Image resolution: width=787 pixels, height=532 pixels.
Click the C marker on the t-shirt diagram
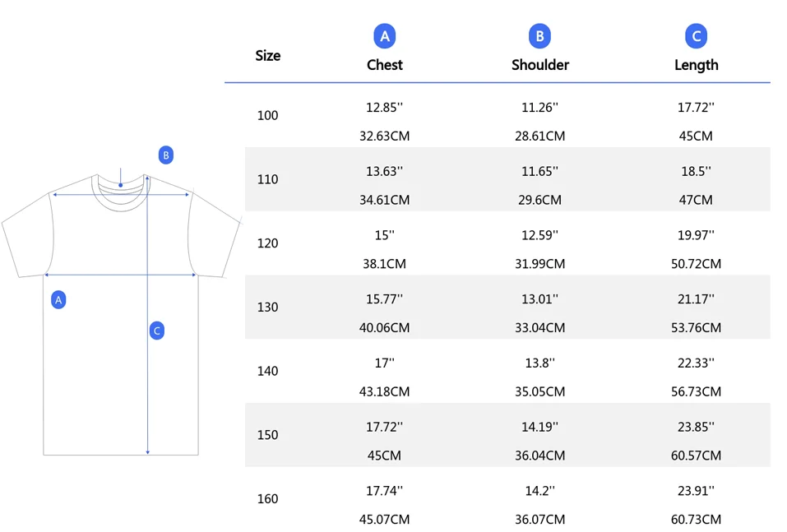157,331
